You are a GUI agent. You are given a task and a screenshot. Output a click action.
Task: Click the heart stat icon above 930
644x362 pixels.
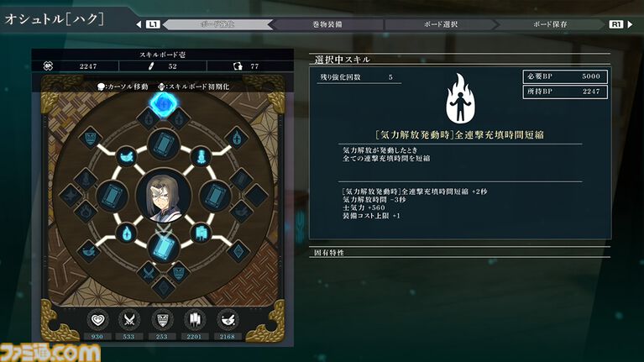[97, 320]
